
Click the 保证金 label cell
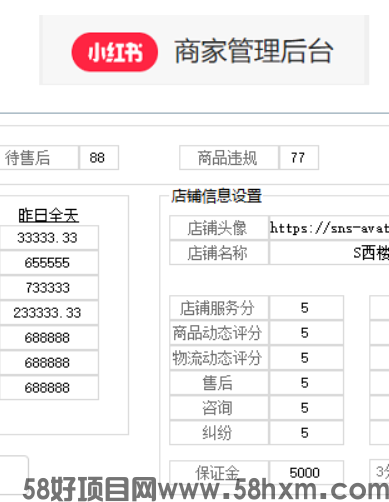pyautogui.click(x=219, y=473)
